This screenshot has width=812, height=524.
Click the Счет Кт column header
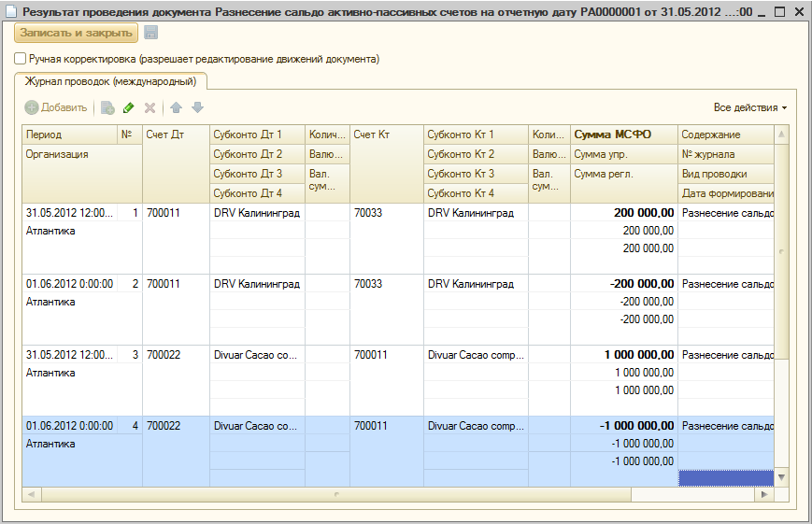point(369,135)
